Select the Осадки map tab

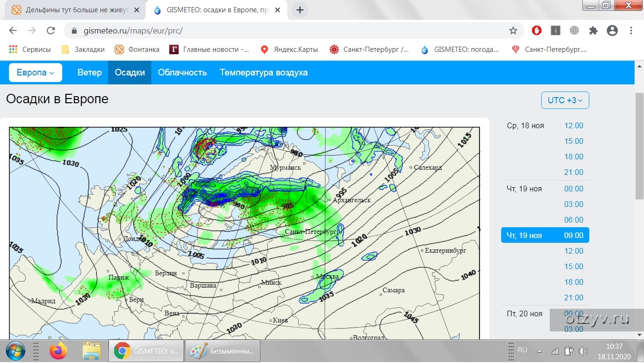pyautogui.click(x=130, y=73)
